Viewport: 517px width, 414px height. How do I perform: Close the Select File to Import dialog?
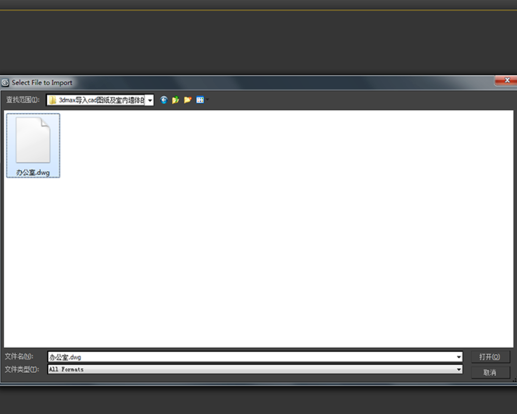coord(507,80)
